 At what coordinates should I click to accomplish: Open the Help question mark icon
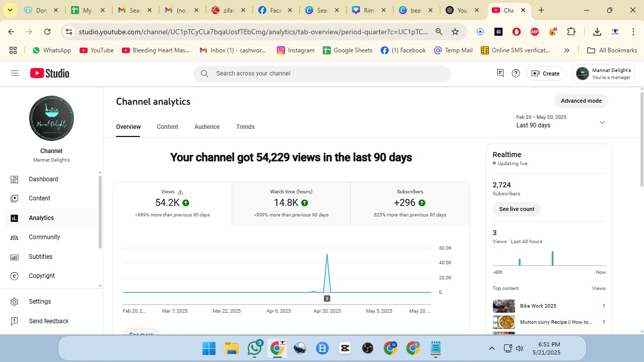click(516, 74)
